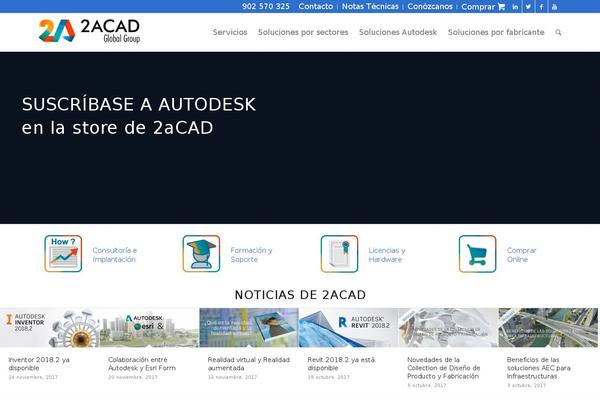This screenshot has width=600, height=400.
Task: Open the Servicios menu
Action: click(x=230, y=32)
